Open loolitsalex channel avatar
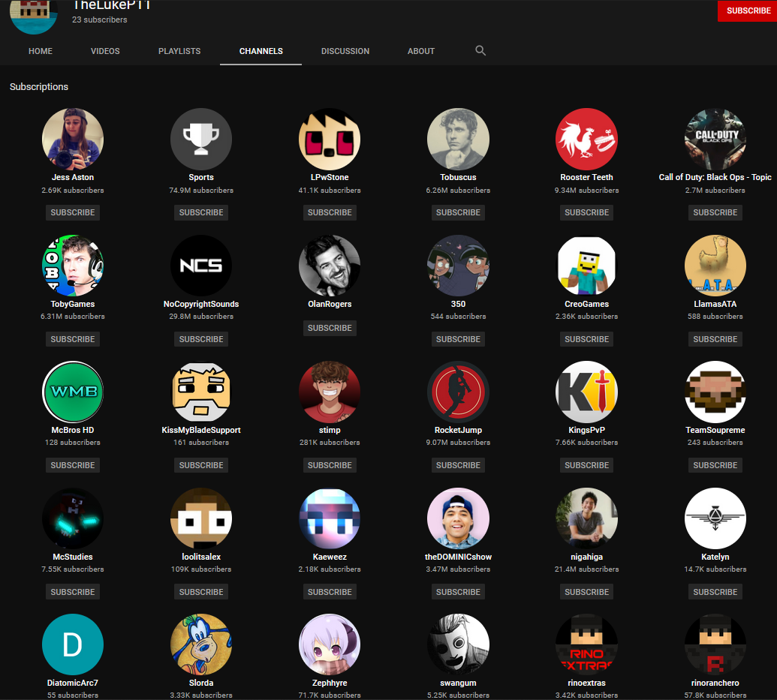This screenshot has height=700, width=777. [201, 518]
